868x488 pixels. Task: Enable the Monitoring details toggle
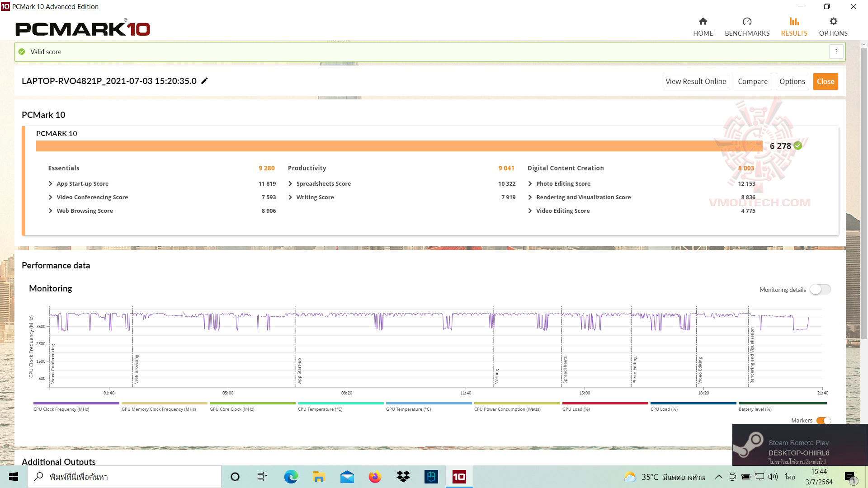820,290
